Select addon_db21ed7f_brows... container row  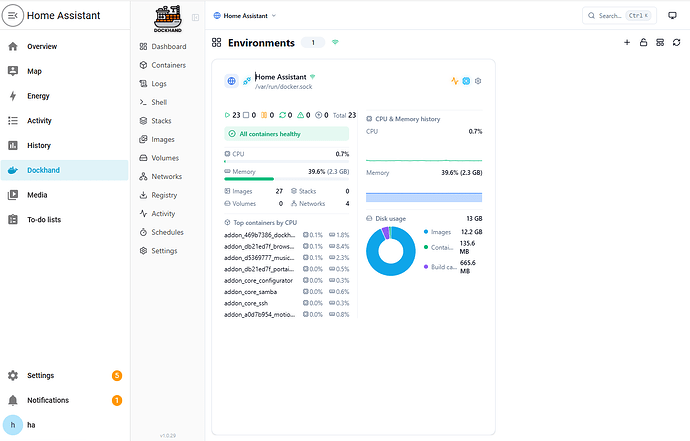point(286,246)
